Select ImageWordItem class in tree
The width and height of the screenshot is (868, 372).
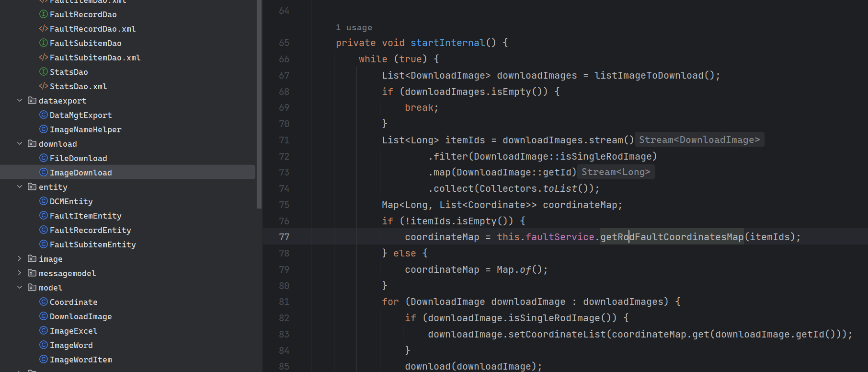pyautogui.click(x=81, y=360)
